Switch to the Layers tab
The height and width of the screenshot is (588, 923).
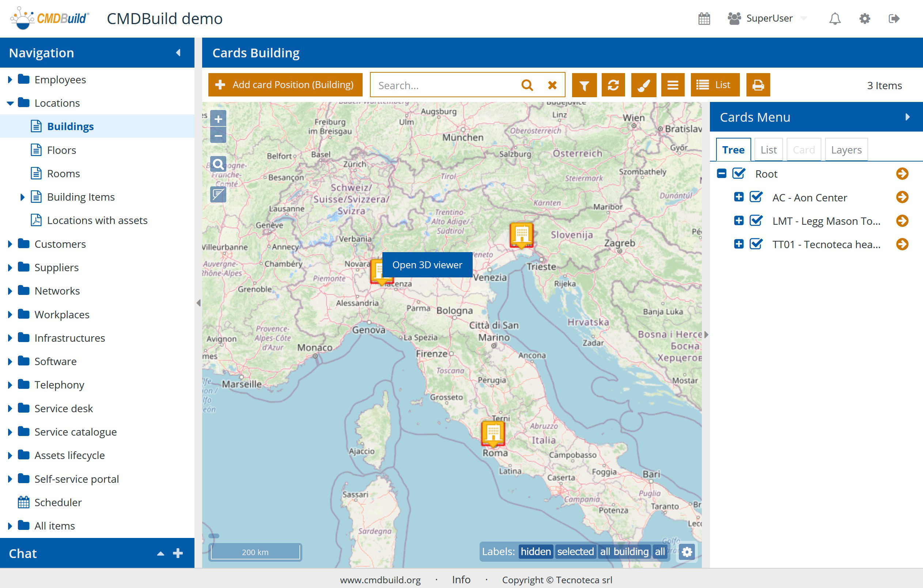pos(846,150)
